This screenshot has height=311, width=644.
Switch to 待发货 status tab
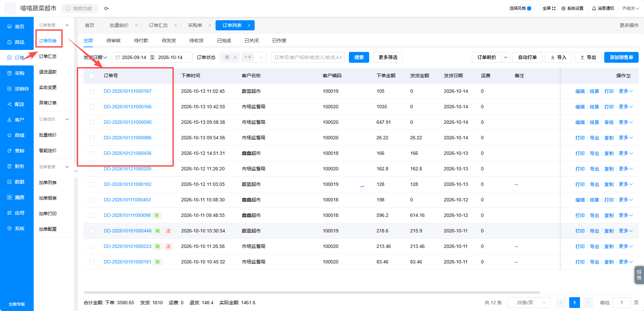click(169, 40)
